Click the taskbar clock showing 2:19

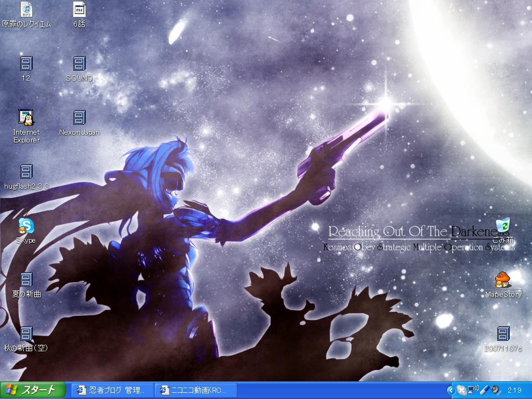[514, 391]
